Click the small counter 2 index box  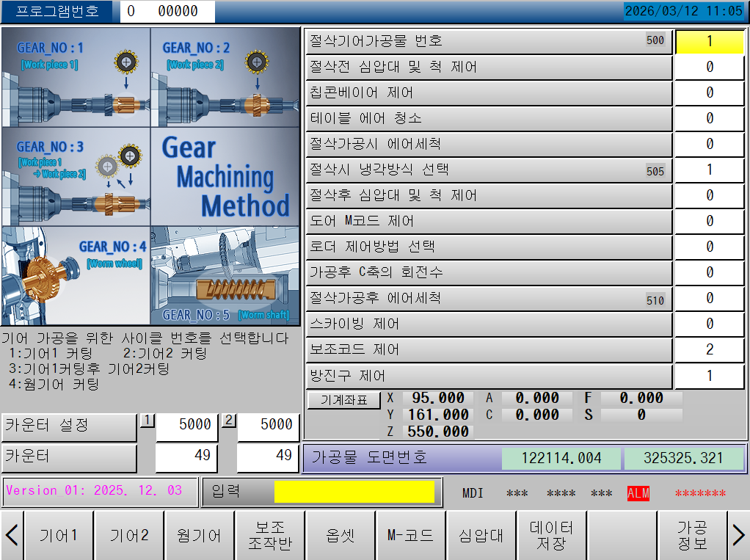click(x=229, y=421)
